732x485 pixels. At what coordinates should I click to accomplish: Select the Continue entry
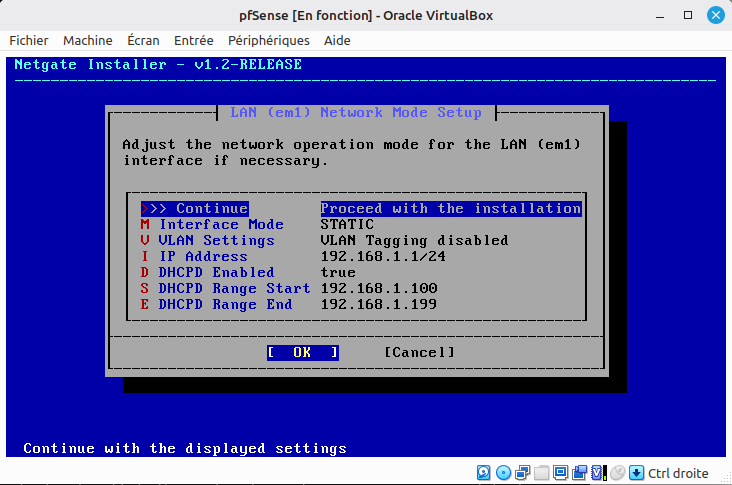195,208
